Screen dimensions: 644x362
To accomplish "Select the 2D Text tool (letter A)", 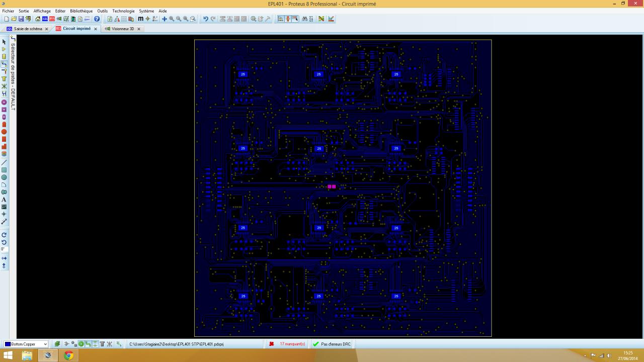I will (4, 199).
